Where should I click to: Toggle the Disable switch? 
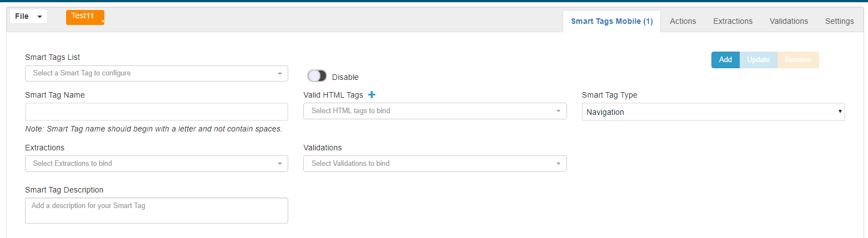pos(317,76)
